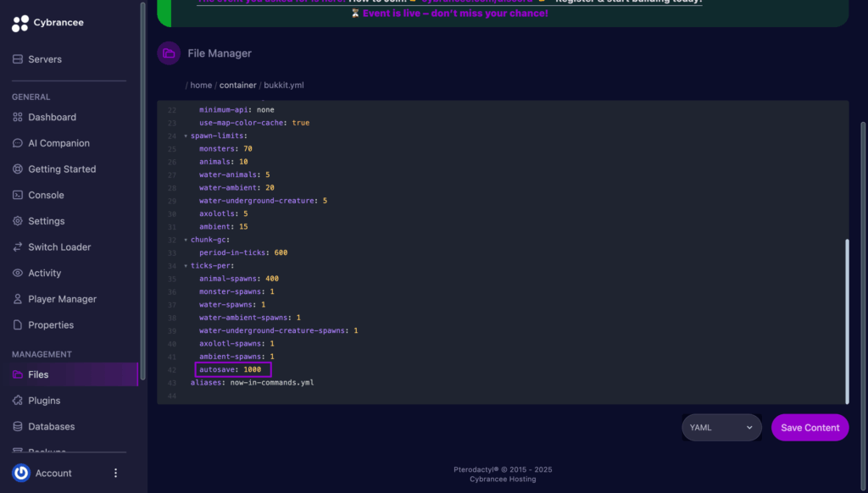Collapse the chunk-gc section fold arrow
The width and height of the screenshot is (868, 493).
[x=186, y=240]
